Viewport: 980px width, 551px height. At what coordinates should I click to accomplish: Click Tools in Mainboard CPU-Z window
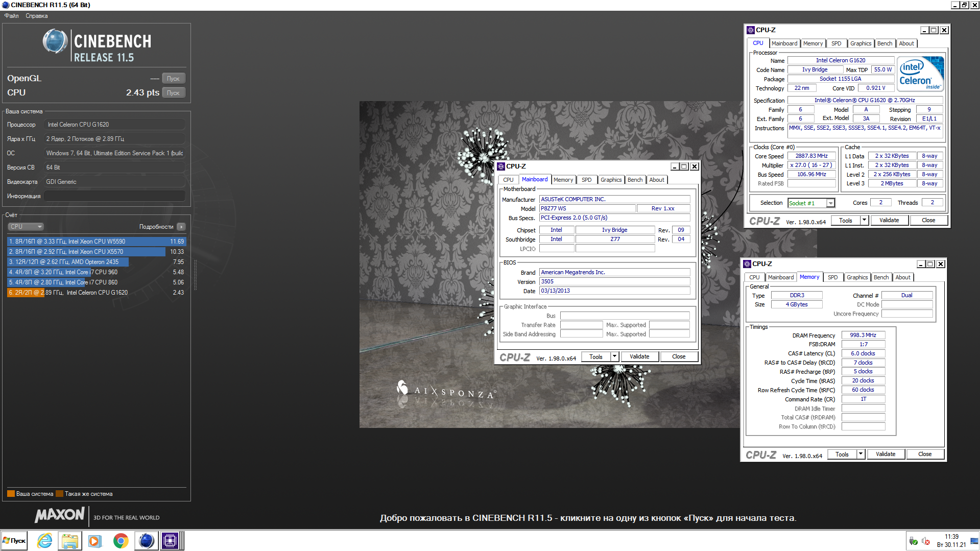click(x=596, y=357)
